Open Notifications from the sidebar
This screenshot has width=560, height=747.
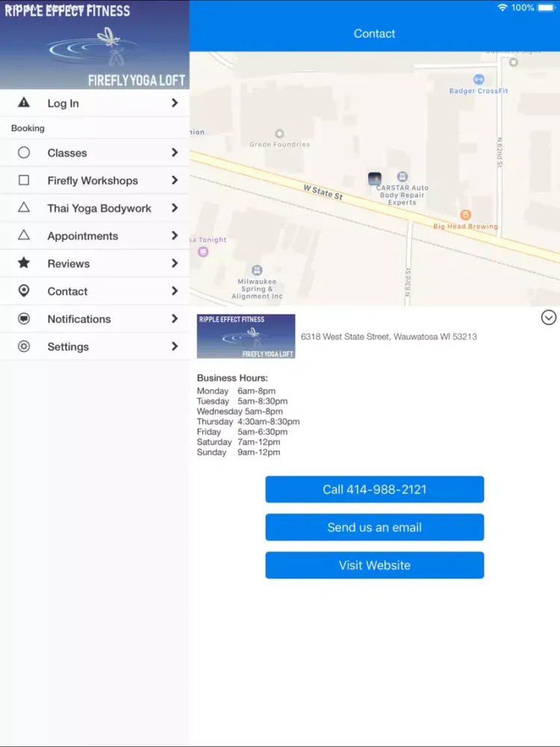(95, 319)
